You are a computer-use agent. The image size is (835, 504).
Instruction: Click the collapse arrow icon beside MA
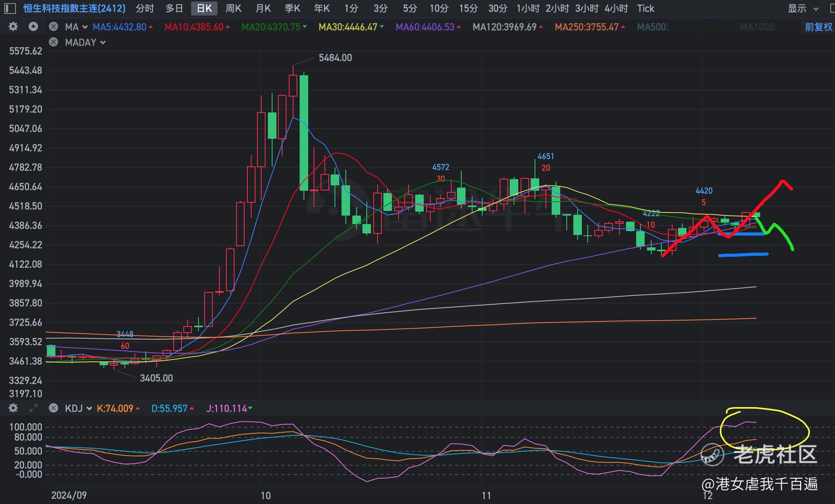[x=33, y=27]
